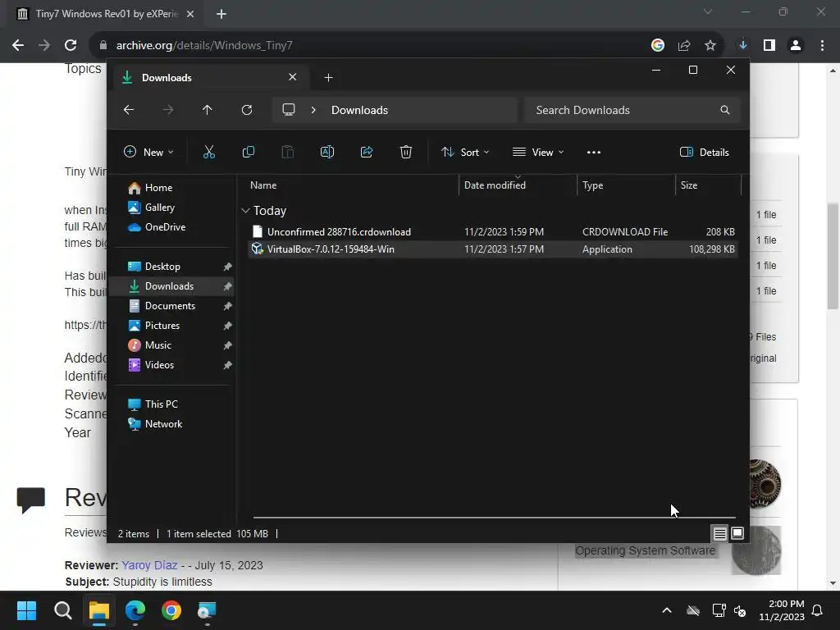Go up one folder level in Explorer
The height and width of the screenshot is (630, 840).
pos(208,110)
